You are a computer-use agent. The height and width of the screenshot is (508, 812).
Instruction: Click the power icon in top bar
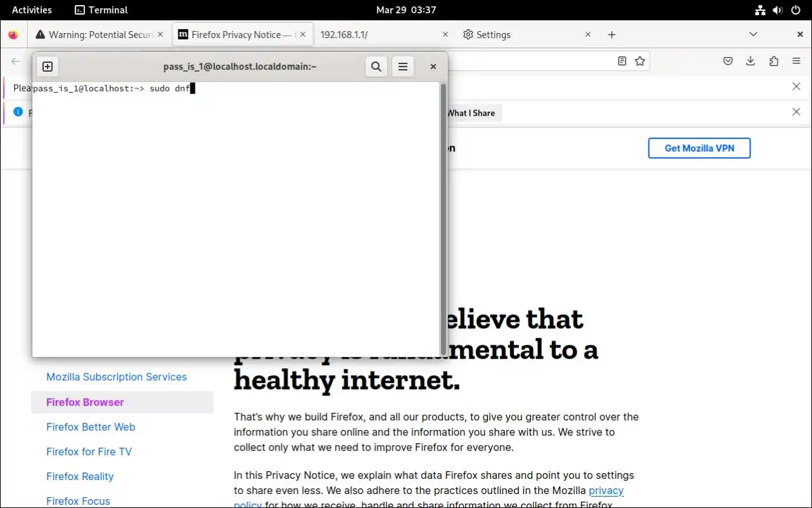tap(796, 10)
